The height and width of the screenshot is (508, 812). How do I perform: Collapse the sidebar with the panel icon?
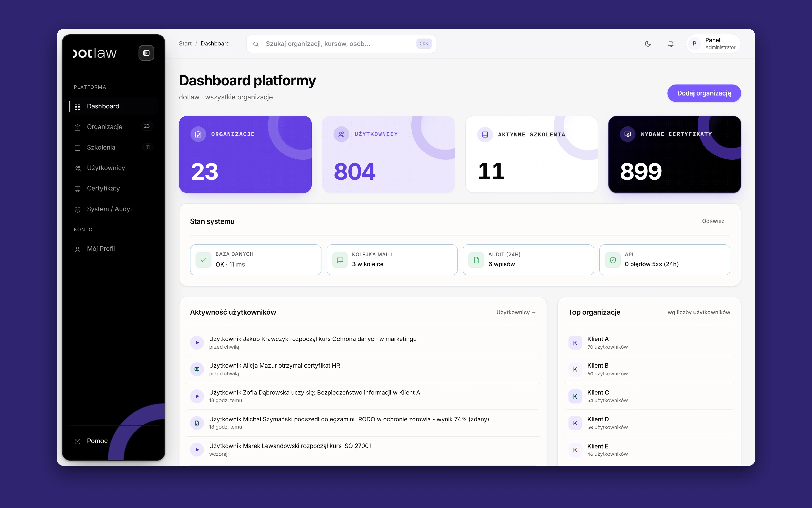pos(146,53)
